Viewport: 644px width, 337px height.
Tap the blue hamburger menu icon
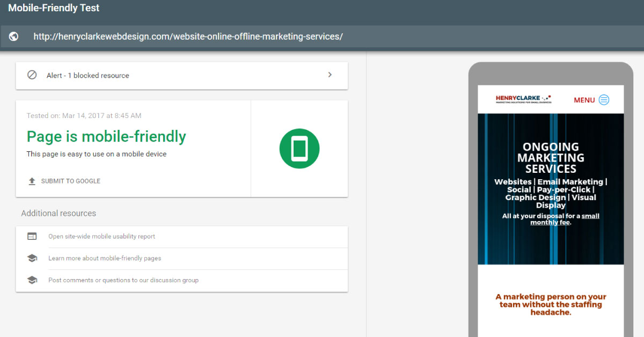pos(604,99)
